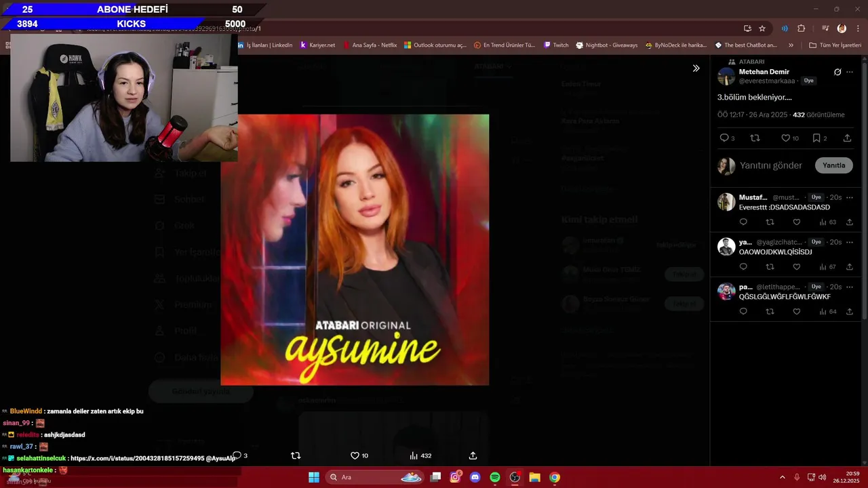868x488 pixels.
Task: Repost the 'QĞSLGĞLWĞFLFĞWLFĞWKF' comment
Action: (770, 312)
